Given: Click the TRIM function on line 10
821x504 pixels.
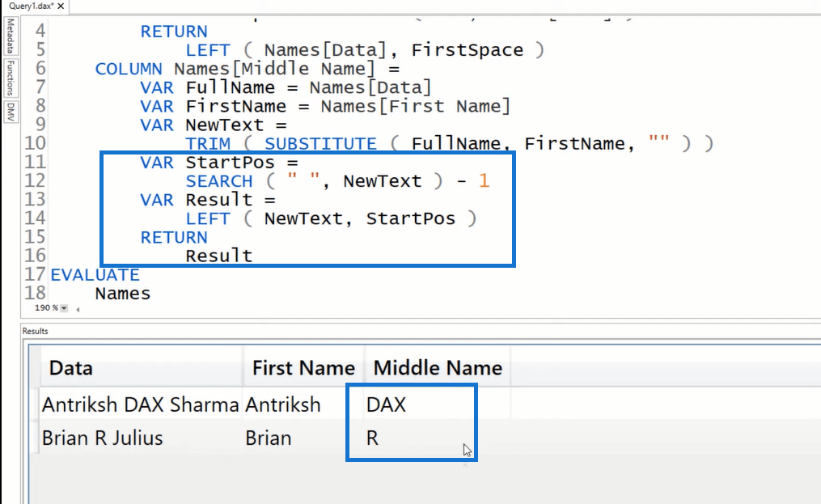Looking at the screenshot, I should tap(208, 143).
